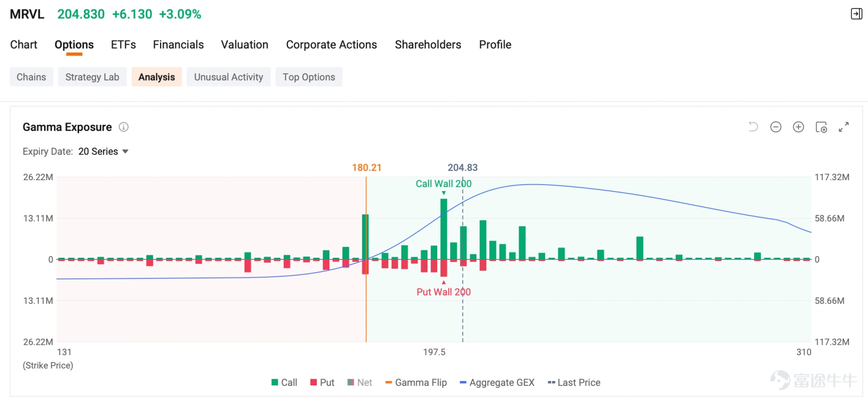868x400 pixels.
Task: Open Gamma Exposure info tooltip icon
Action: click(124, 127)
